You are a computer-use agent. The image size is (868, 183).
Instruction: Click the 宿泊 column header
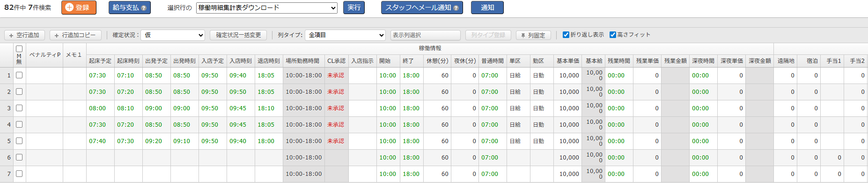pos(809,61)
